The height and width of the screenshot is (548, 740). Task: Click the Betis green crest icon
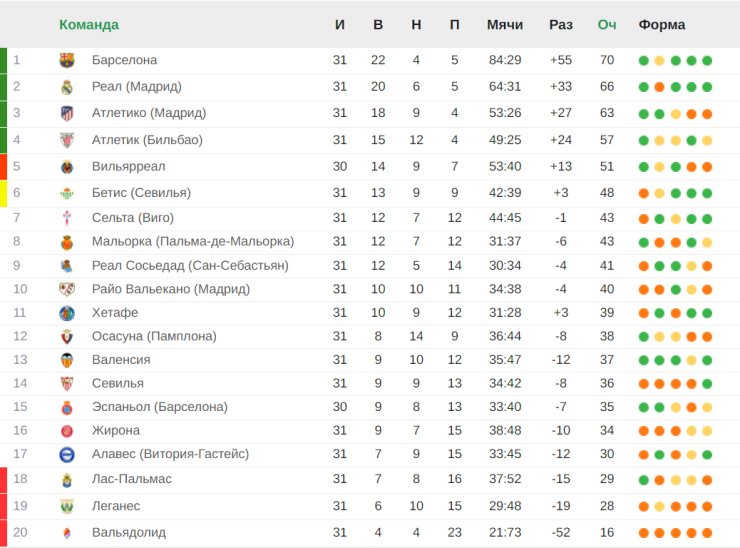(x=67, y=192)
